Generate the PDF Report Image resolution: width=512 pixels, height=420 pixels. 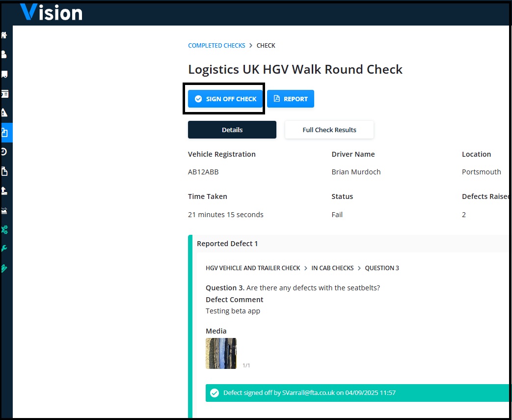[291, 99]
